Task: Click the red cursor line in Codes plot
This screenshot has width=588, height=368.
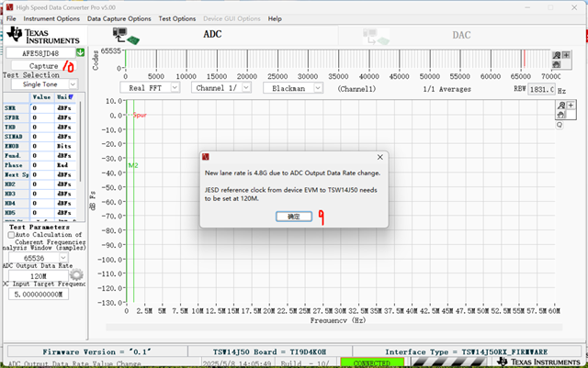Action: tap(525, 59)
